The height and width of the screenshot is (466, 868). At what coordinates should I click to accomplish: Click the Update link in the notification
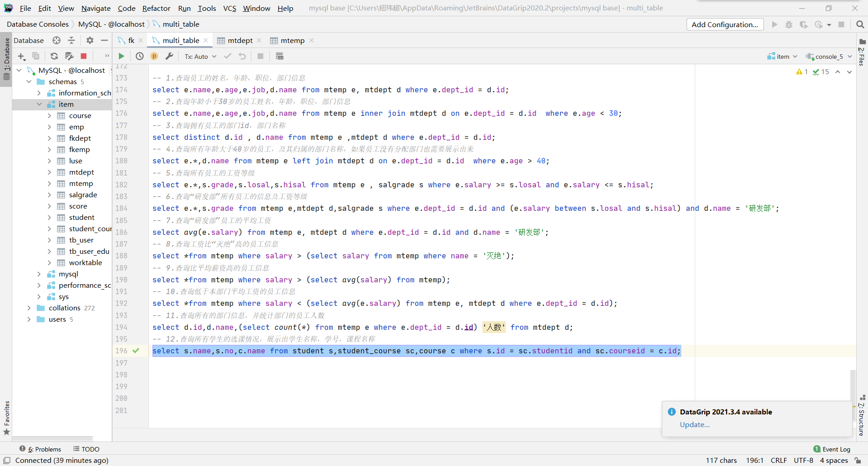pyautogui.click(x=694, y=424)
